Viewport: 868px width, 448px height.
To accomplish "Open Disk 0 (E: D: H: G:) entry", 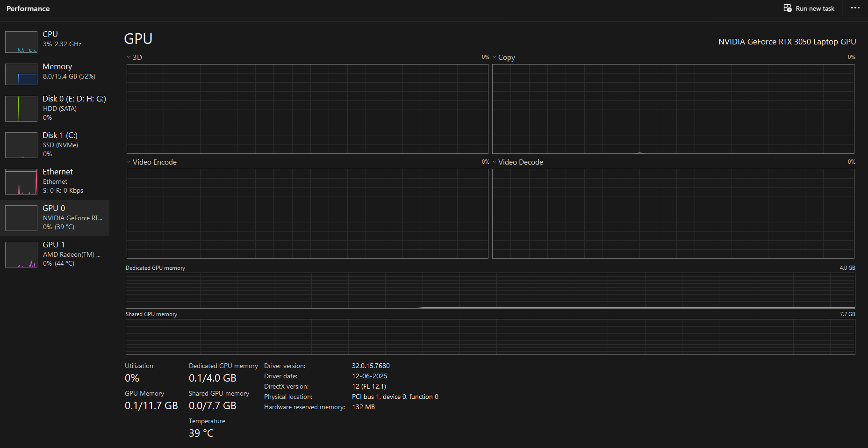I will point(55,108).
